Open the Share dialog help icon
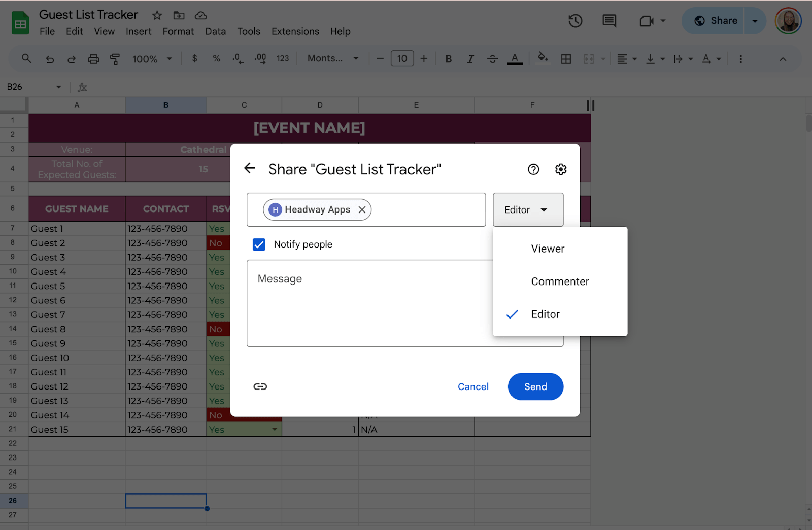Image resolution: width=812 pixels, height=530 pixels. [533, 169]
